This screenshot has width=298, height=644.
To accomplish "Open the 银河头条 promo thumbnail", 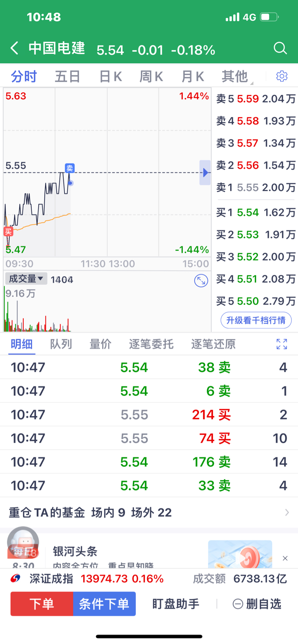I will coord(240,554).
